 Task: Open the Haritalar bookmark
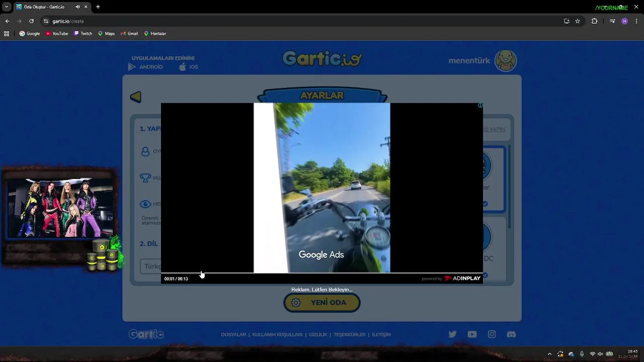(x=155, y=34)
